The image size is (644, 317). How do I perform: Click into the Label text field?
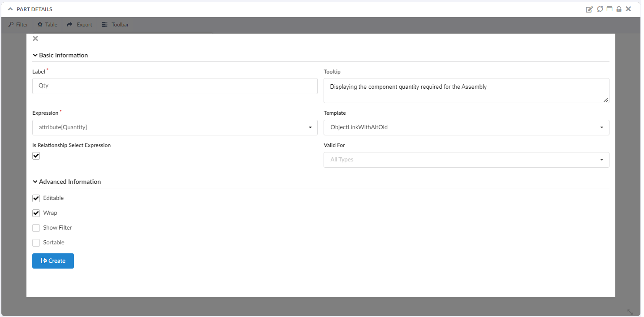(175, 86)
